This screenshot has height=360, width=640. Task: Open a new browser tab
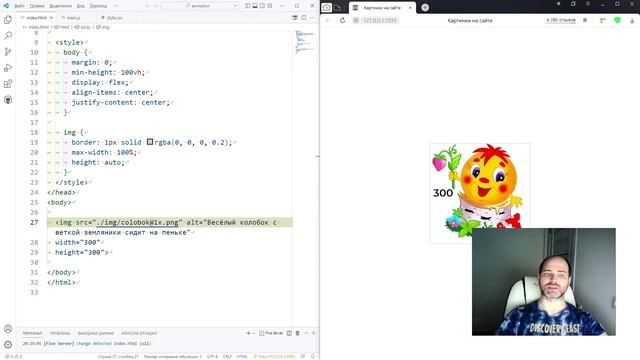pos(425,8)
